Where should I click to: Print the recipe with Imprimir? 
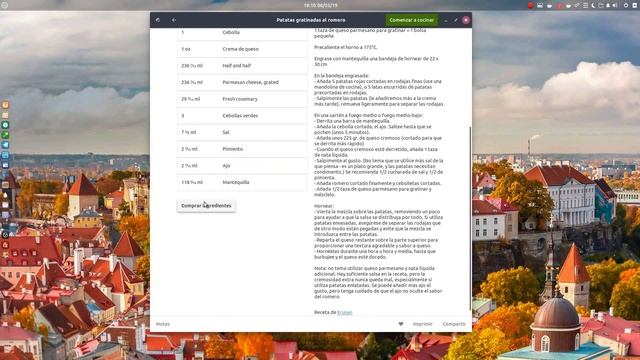click(x=422, y=324)
